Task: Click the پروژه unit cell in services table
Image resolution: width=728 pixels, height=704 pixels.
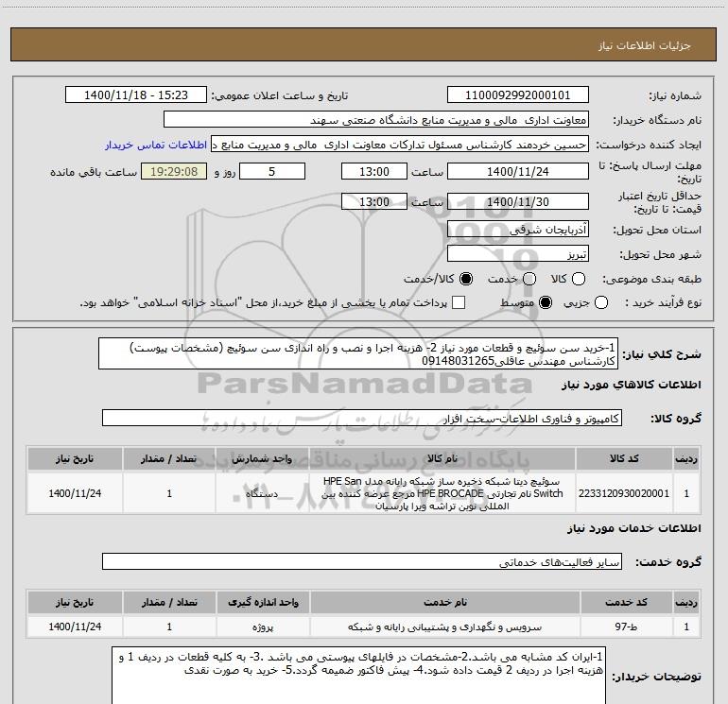Action: click(263, 627)
